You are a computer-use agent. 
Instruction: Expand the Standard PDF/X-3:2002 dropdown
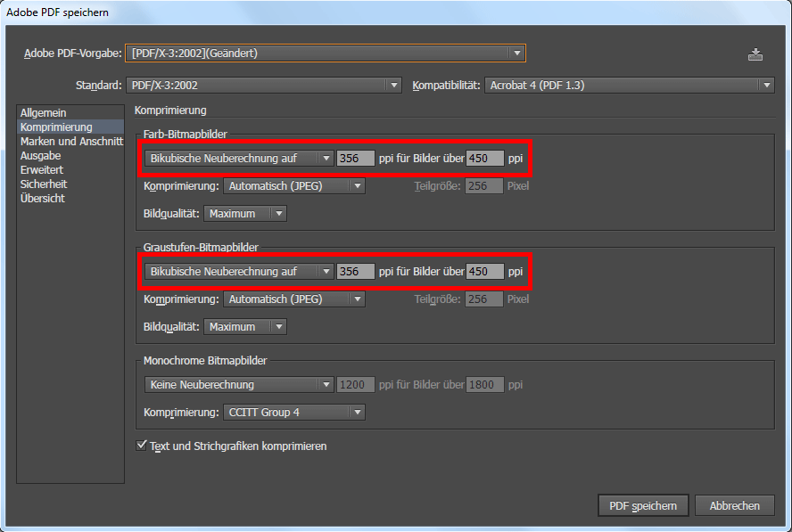coord(262,86)
